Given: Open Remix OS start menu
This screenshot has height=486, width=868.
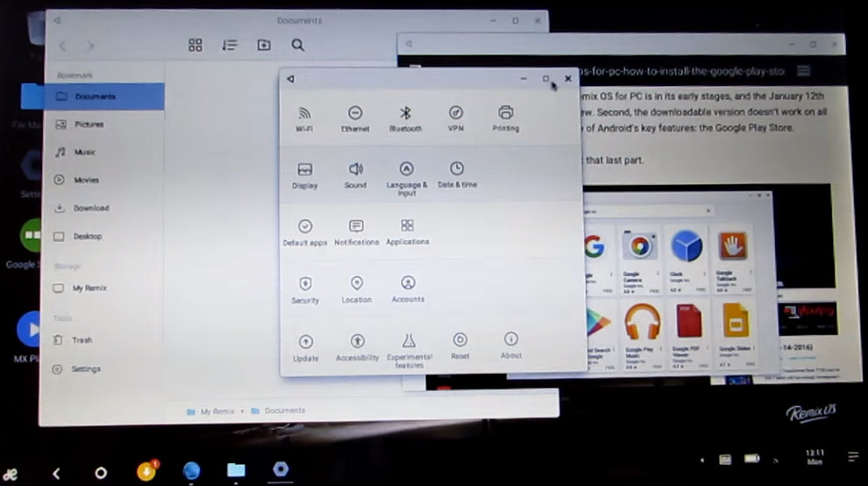Looking at the screenshot, I should [x=10, y=474].
